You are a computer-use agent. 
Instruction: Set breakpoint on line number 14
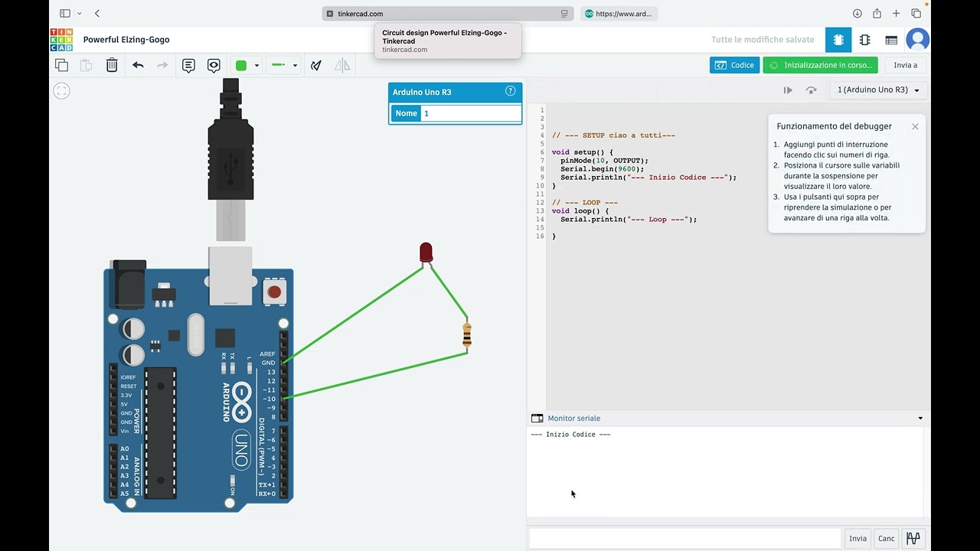541,220
